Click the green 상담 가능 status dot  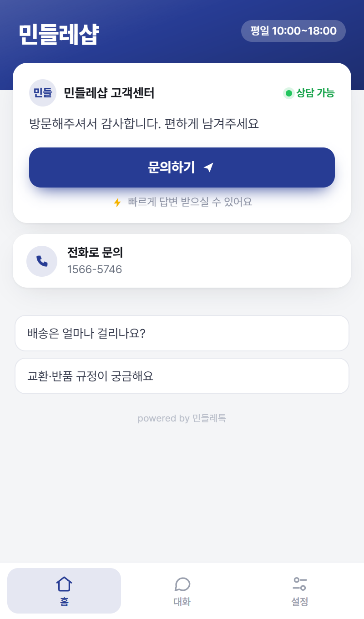click(x=288, y=93)
